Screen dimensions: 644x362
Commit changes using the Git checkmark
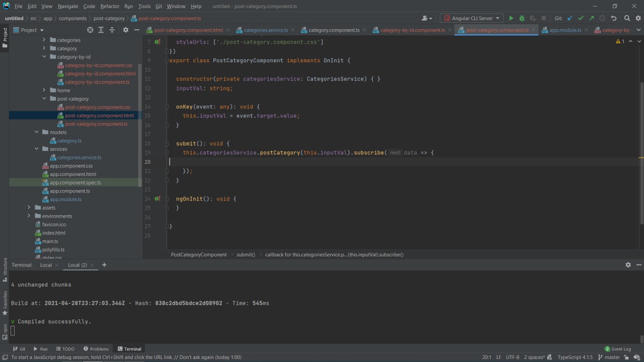coord(581,18)
